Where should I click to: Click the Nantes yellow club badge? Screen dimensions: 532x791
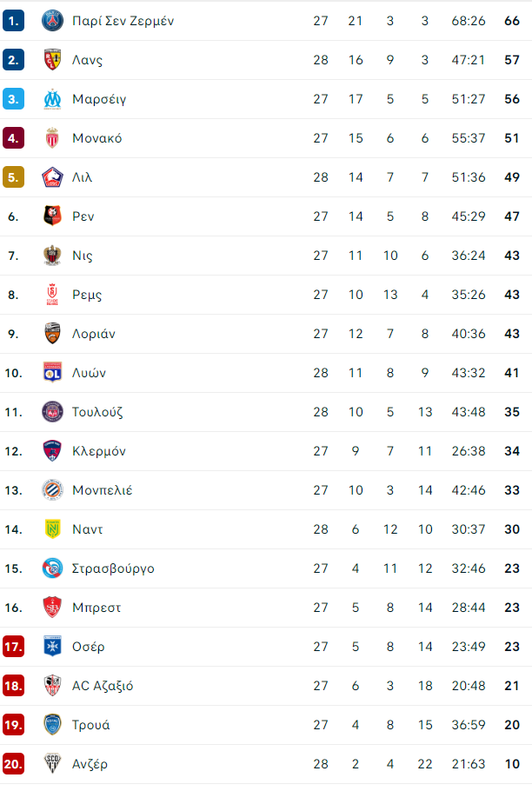click(x=52, y=528)
